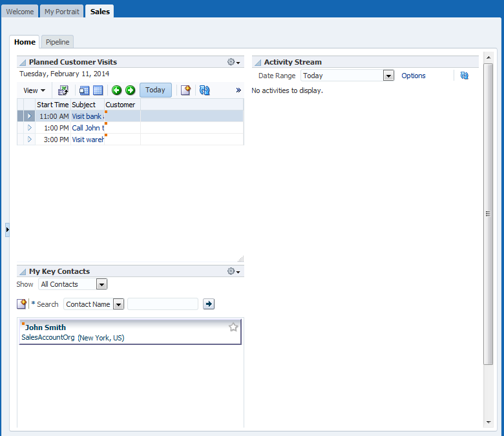Refresh Activity Stream icon

tap(464, 76)
